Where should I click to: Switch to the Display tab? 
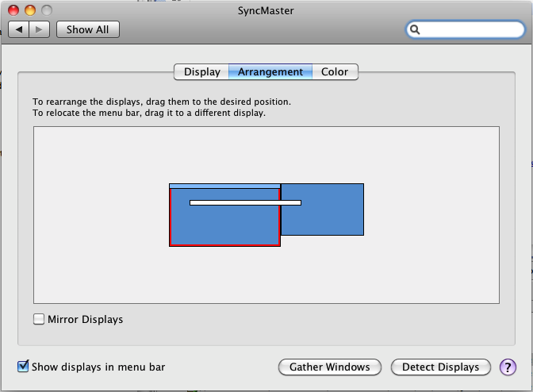(201, 71)
